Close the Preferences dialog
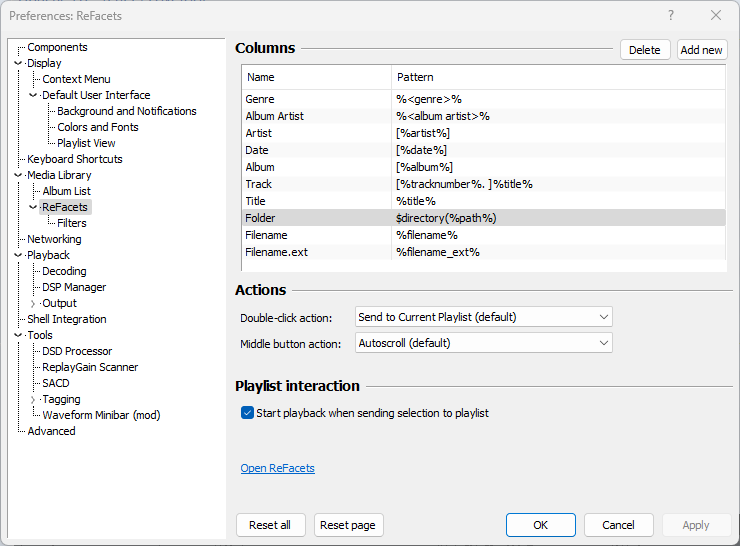Viewport: 740px width, 546px height. [715, 16]
